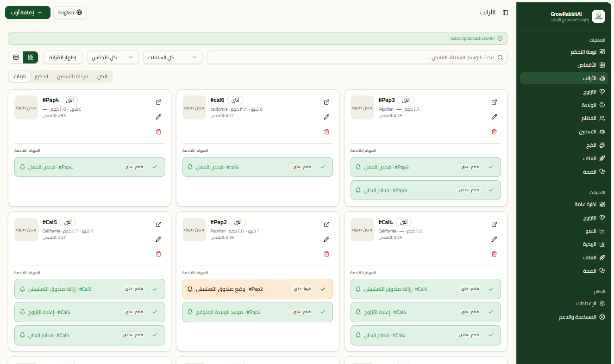
Task: Open the #Pap2 card external link icon
Action: tap(326, 225)
